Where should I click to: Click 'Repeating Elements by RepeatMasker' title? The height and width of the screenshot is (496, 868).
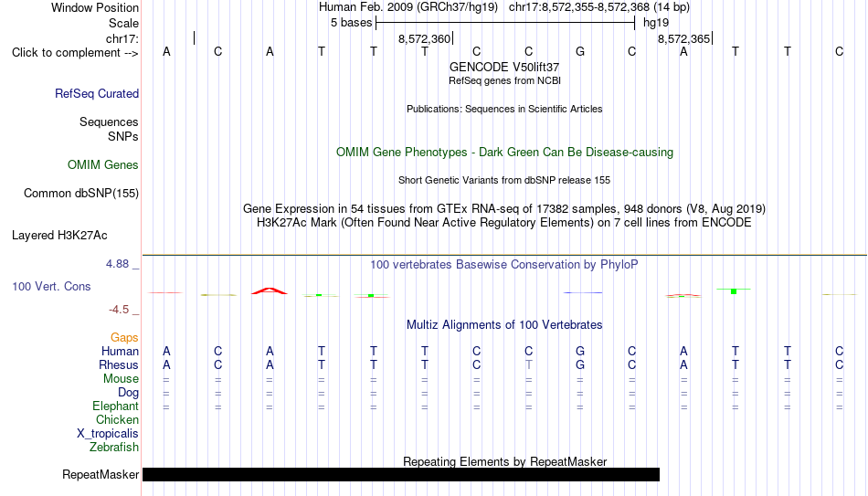pyautogui.click(x=504, y=461)
